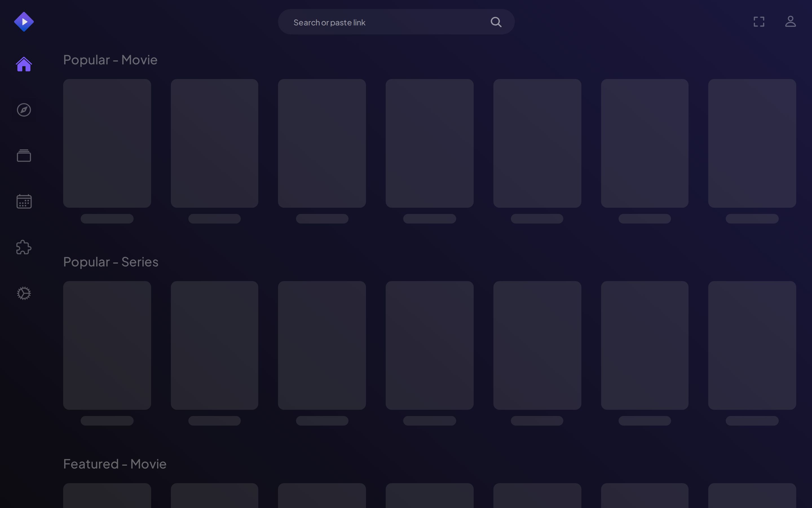
Task: Toggle fullscreen mode
Action: (759, 22)
